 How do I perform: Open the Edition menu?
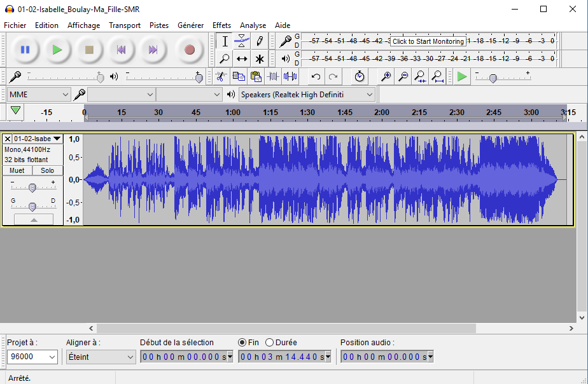click(x=46, y=25)
